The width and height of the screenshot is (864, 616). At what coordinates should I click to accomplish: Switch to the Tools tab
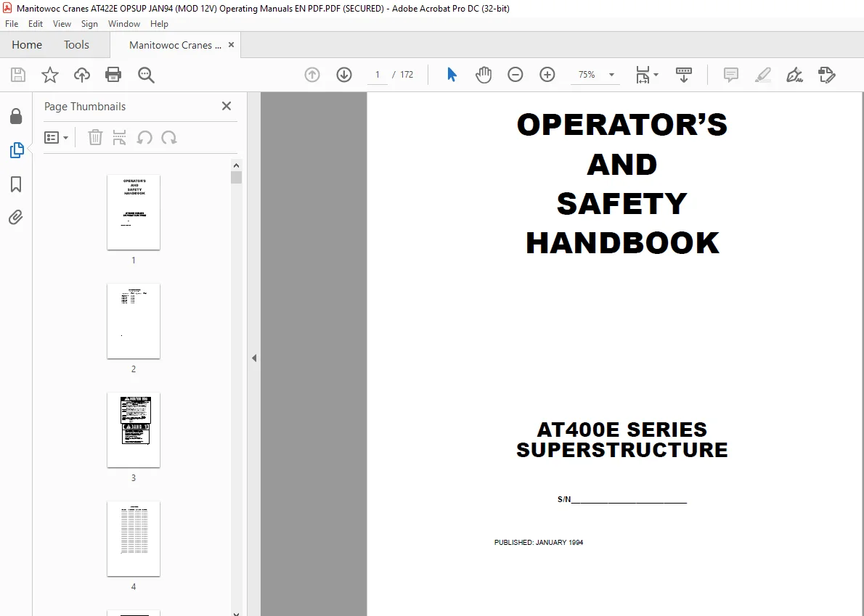pos(76,45)
